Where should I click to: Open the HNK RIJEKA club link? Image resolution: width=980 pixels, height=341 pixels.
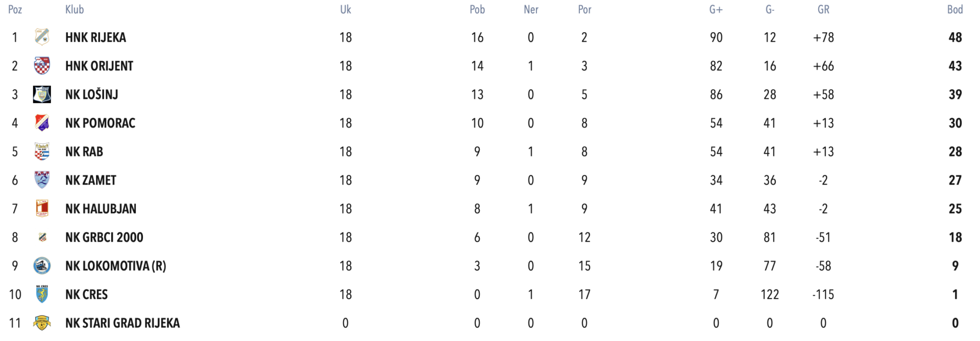click(95, 37)
